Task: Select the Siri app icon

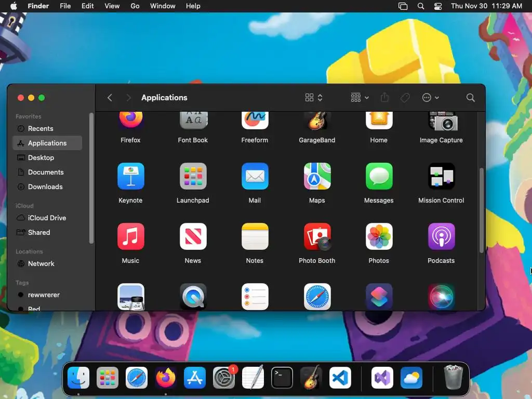Action: pyautogui.click(x=441, y=297)
